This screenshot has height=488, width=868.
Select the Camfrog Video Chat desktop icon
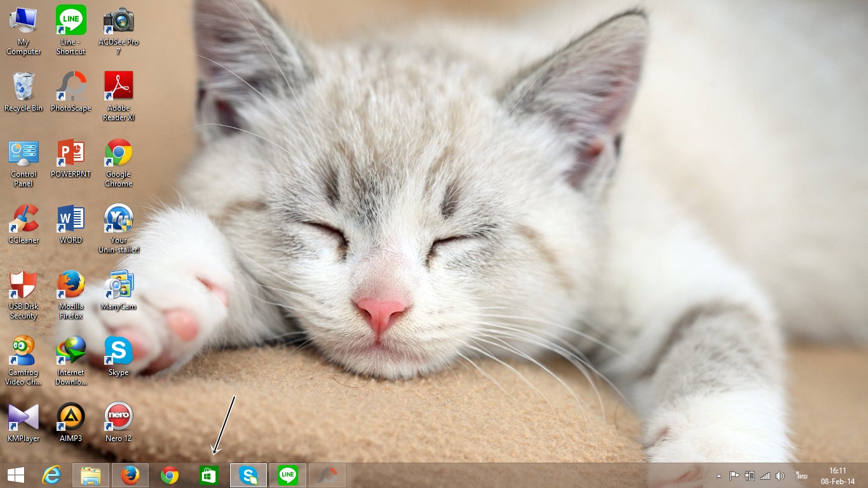24,361
